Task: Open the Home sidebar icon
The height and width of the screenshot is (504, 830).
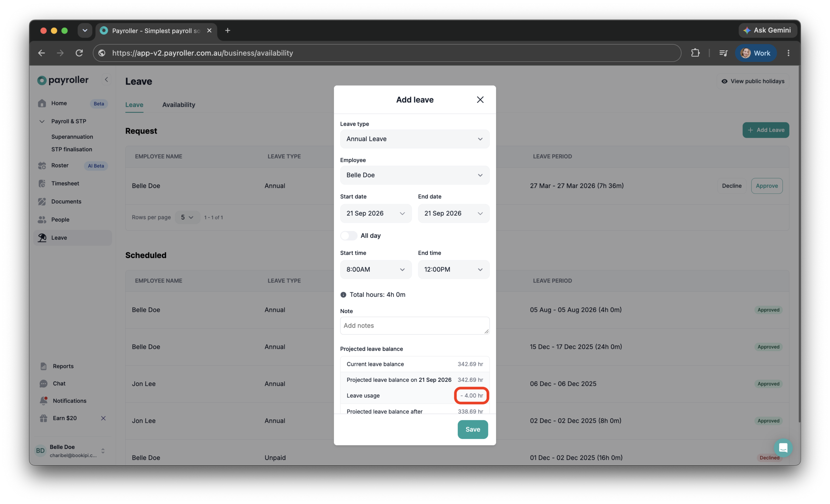Action: 42,103
